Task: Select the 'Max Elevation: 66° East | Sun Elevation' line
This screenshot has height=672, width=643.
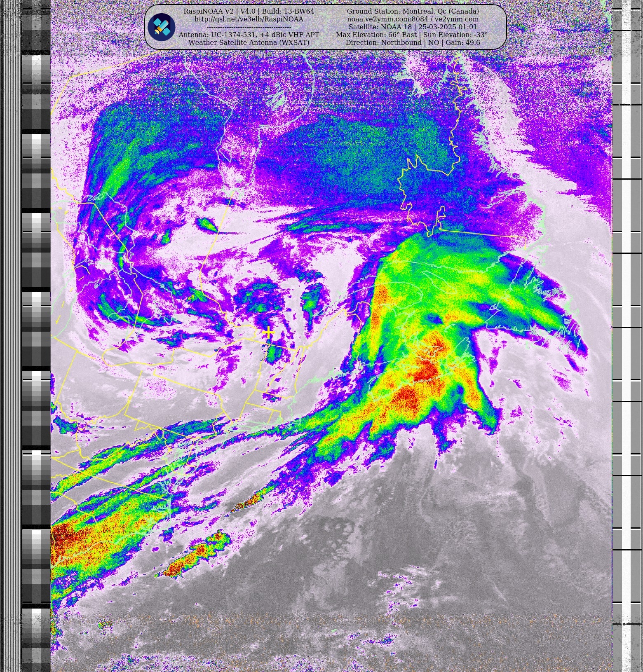Action: pyautogui.click(x=412, y=35)
